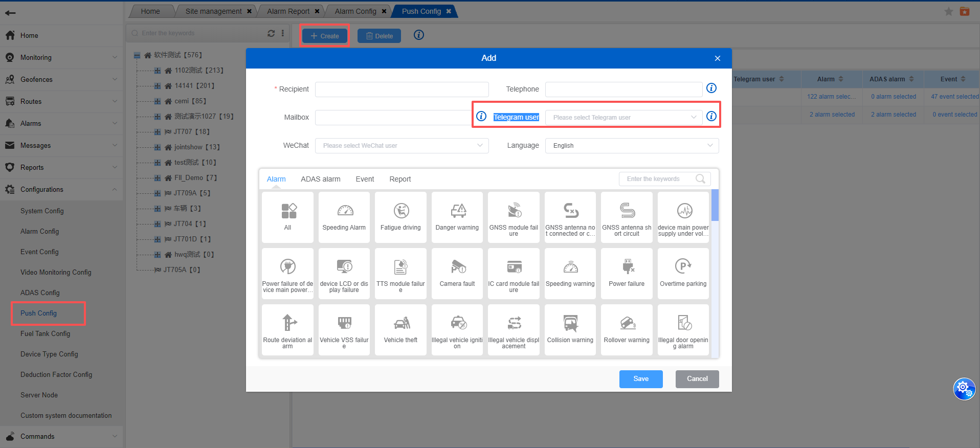This screenshot has height=448, width=980.
Task: Select the Fatigue driving alarm icon
Action: (x=400, y=217)
